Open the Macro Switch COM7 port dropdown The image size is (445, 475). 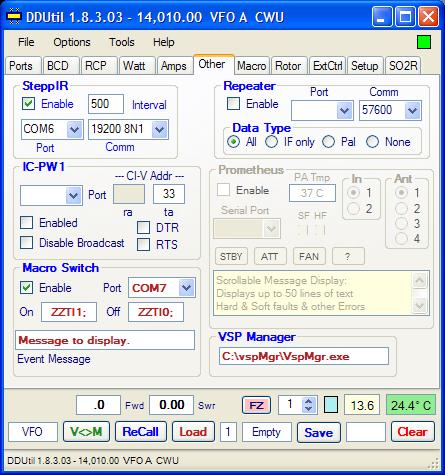click(x=186, y=288)
